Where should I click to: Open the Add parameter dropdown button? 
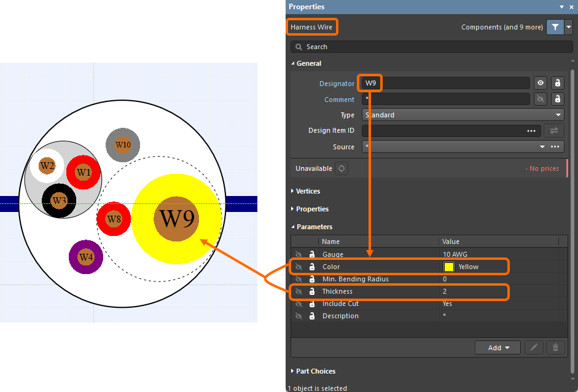(498, 348)
